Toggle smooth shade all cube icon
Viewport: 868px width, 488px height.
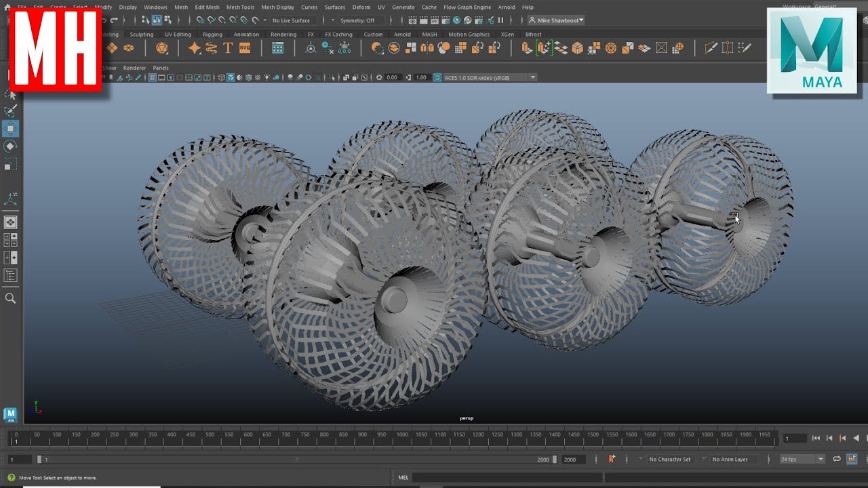click(x=231, y=77)
